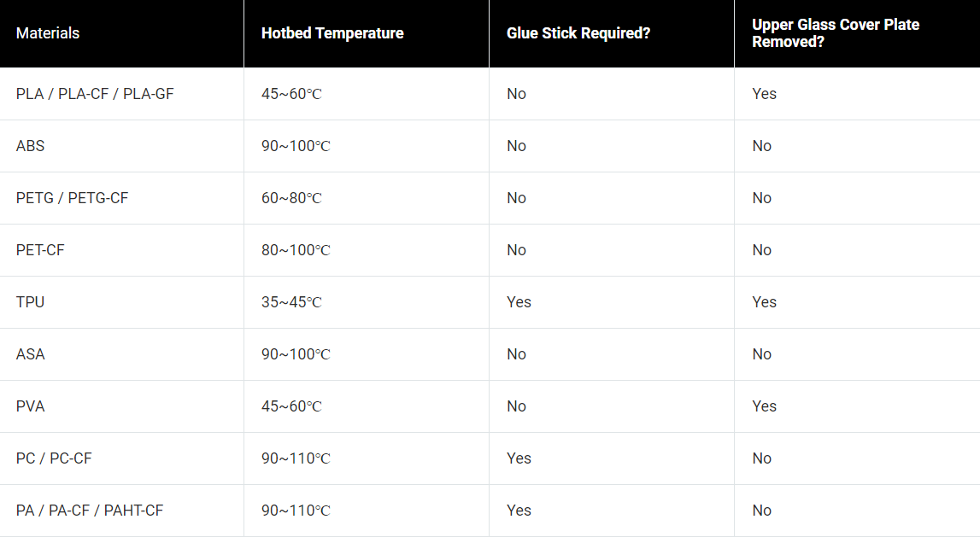Click the 80~100°C hotbed temperature value
The height and width of the screenshot is (537, 980).
tap(296, 250)
